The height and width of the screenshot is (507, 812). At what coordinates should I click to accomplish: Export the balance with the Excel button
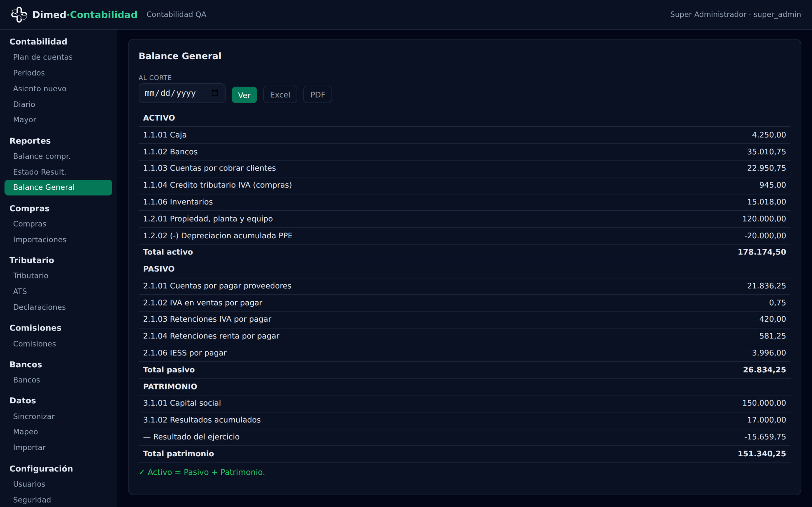pos(280,94)
